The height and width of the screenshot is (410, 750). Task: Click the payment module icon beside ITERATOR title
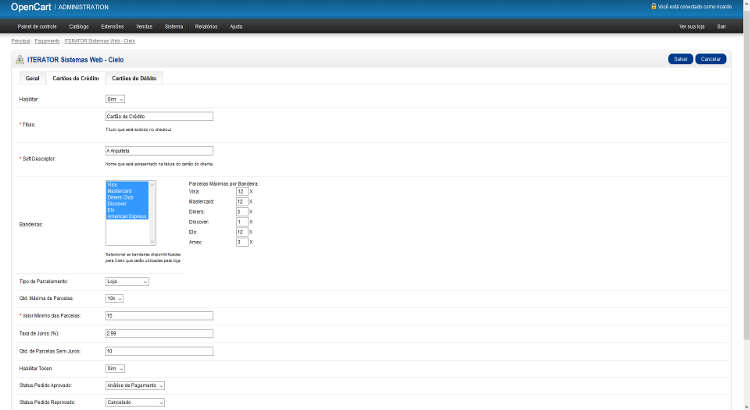coord(20,59)
